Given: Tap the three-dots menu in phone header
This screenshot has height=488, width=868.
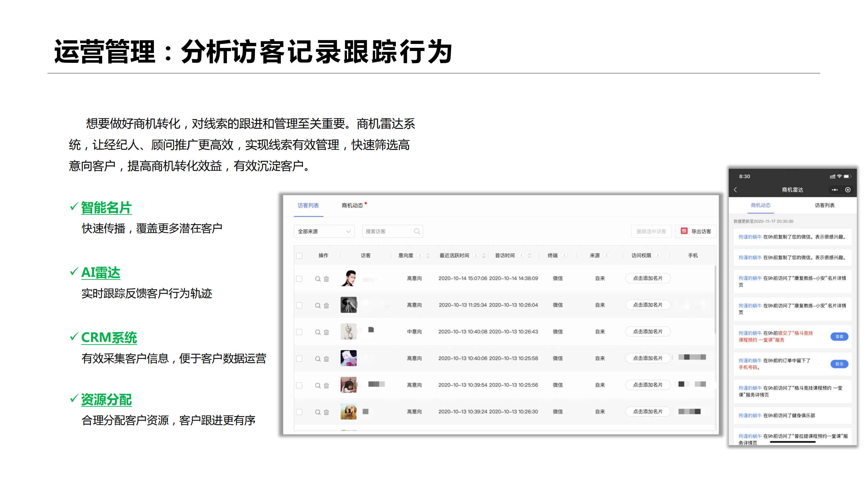Looking at the screenshot, I should pos(835,190).
